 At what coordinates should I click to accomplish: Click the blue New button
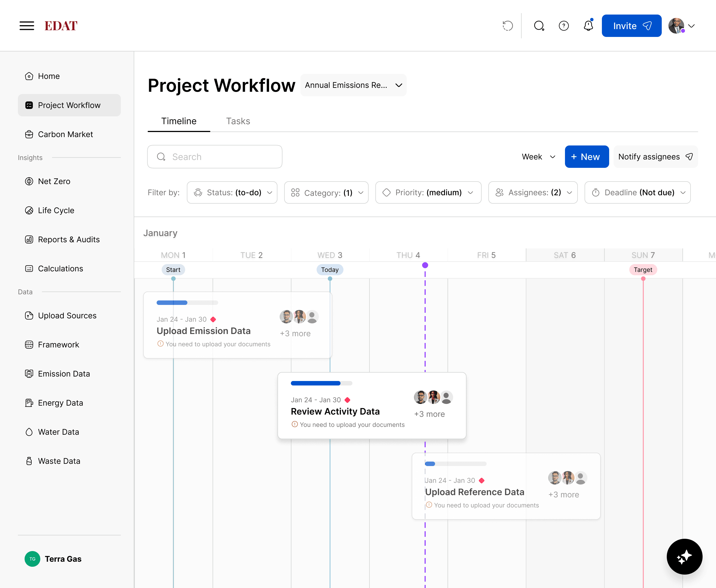(x=587, y=157)
